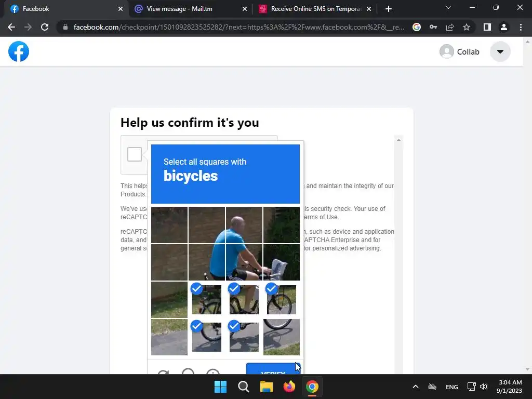532x399 pixels.
Task: Select the top-left brick wall tile
Action: pyautogui.click(x=169, y=225)
